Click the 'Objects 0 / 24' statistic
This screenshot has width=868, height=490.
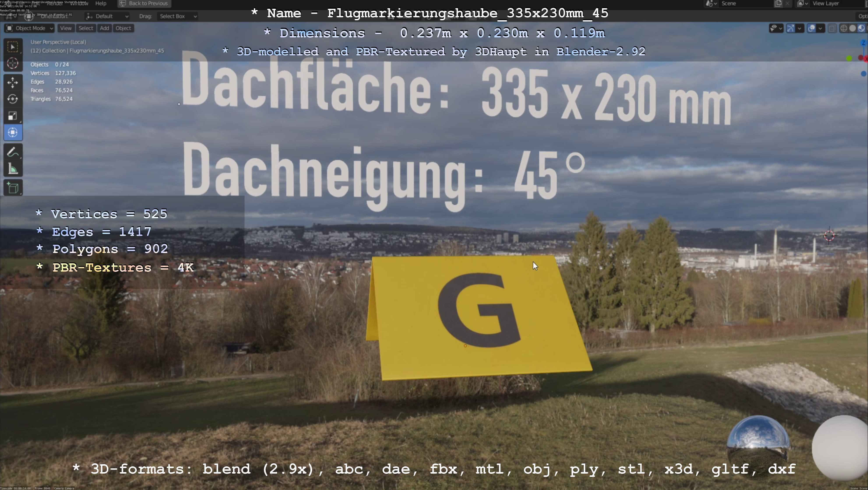coord(49,65)
